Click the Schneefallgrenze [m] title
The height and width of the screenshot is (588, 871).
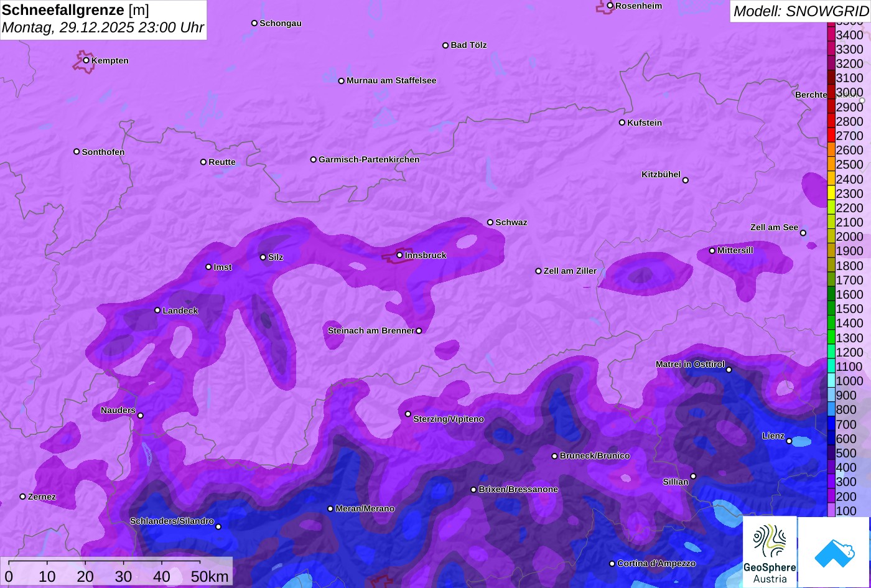76,10
